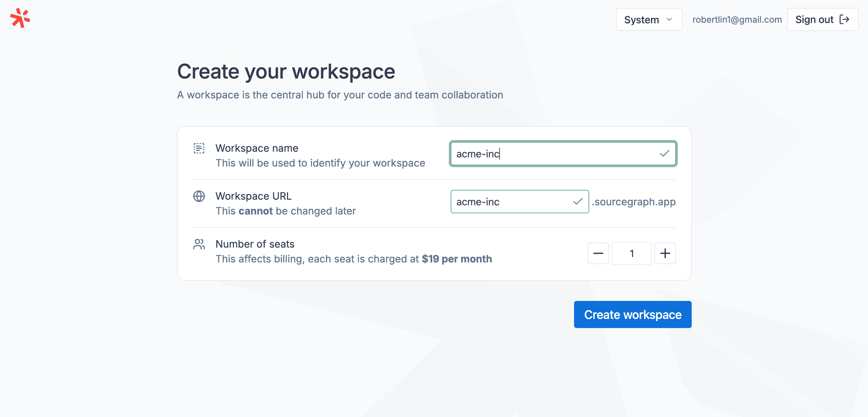The image size is (868, 417).
Task: Click the Create your workspace heading
Action: click(x=286, y=72)
